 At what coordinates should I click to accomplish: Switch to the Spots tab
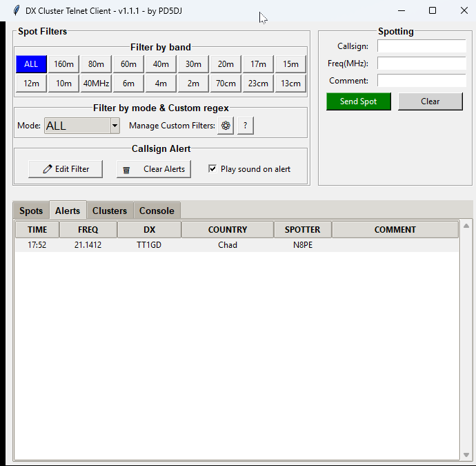tap(31, 211)
